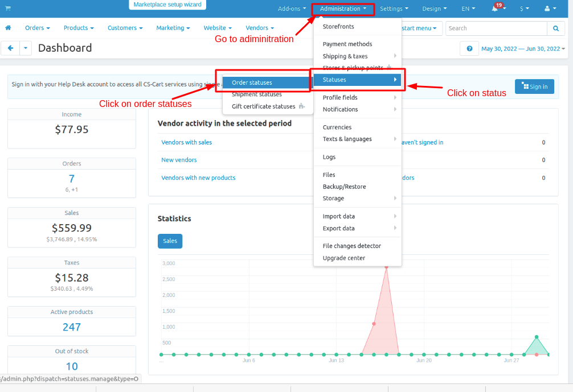Expand the date range May 30 – Jun 30 dropdown

pos(523,49)
